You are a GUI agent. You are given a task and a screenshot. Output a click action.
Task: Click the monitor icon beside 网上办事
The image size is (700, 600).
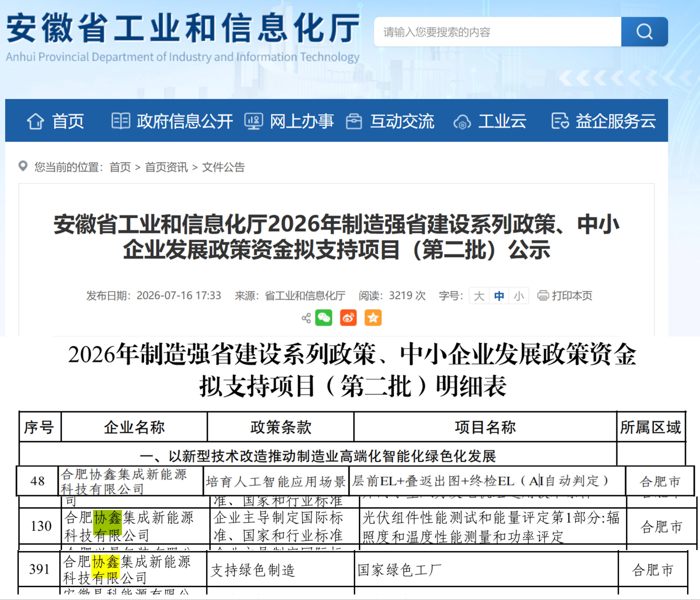(254, 121)
